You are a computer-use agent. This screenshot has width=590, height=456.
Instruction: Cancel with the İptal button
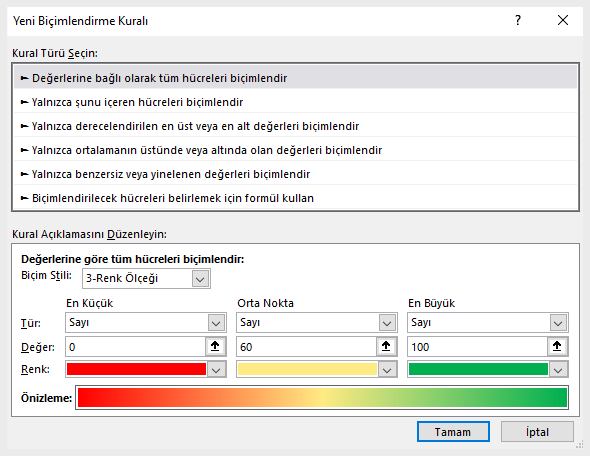[x=537, y=432]
